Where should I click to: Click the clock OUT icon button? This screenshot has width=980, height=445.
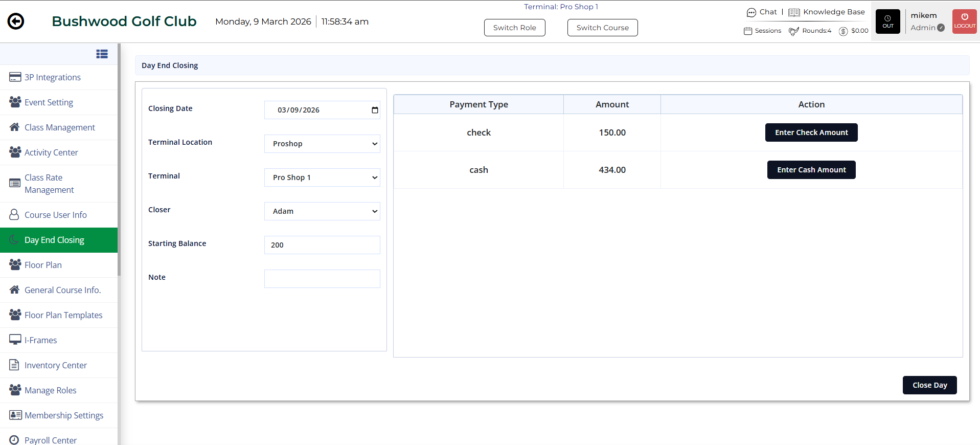pos(887,21)
